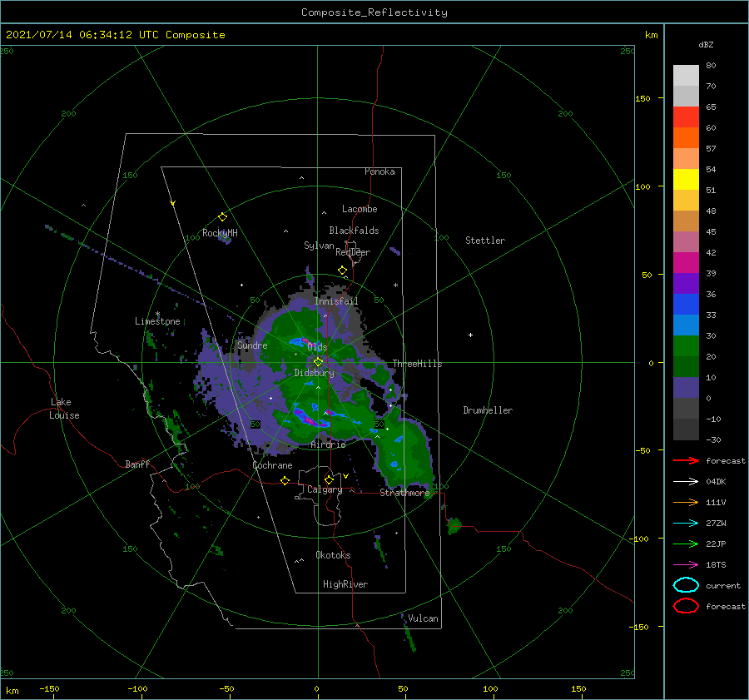Click the Innisfail town label

coord(336,301)
